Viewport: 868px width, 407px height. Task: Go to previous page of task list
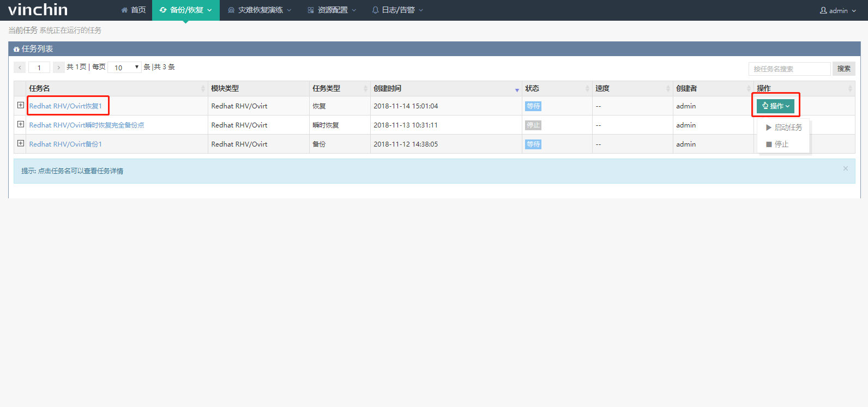click(x=20, y=68)
